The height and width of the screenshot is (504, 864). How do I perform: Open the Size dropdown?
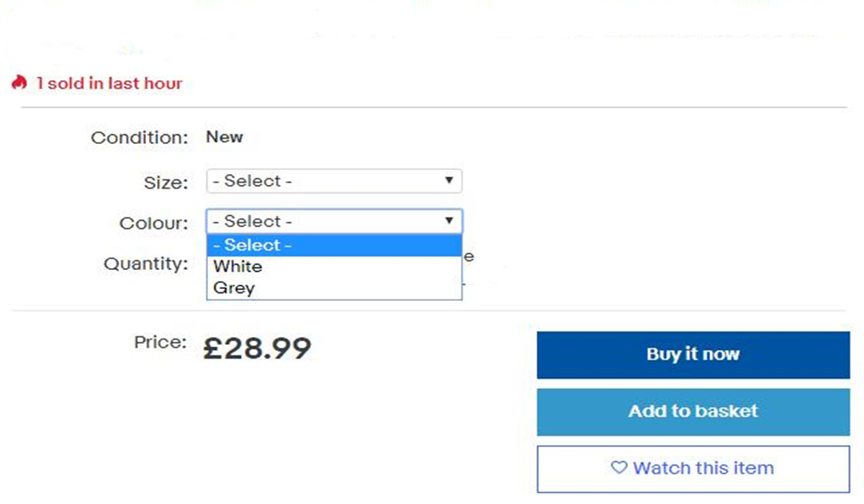[333, 181]
